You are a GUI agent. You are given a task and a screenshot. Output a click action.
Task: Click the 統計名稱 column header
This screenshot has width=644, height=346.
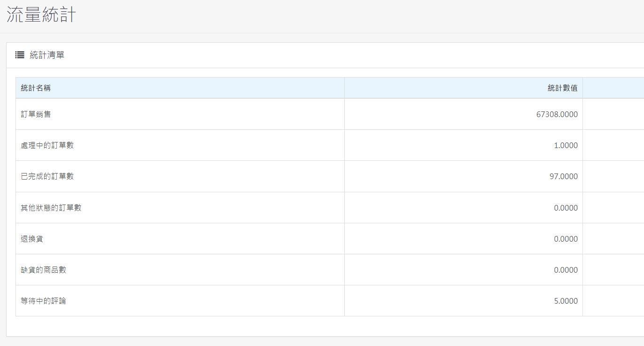point(36,88)
